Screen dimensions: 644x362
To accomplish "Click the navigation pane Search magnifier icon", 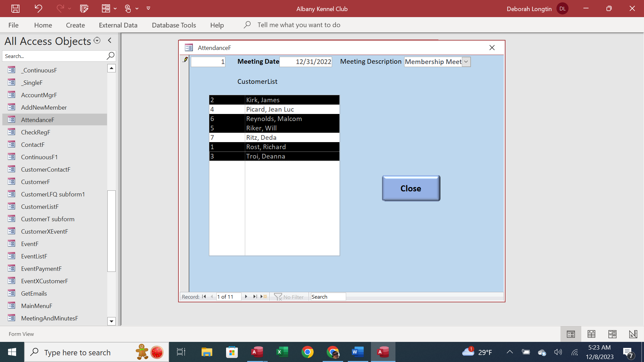I will pos(110,56).
